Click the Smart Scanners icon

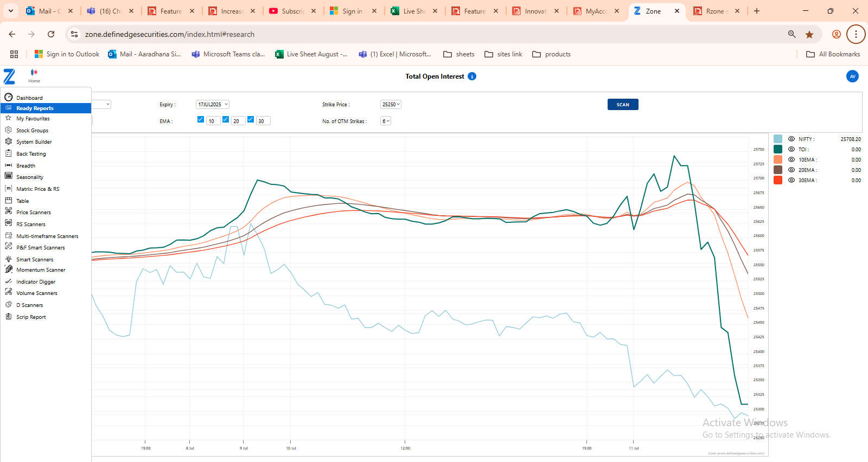coord(9,259)
